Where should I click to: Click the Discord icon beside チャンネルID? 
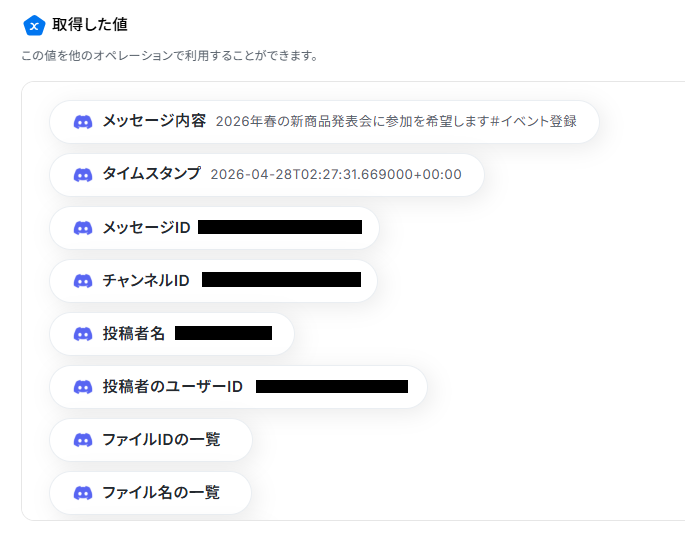[x=83, y=281]
